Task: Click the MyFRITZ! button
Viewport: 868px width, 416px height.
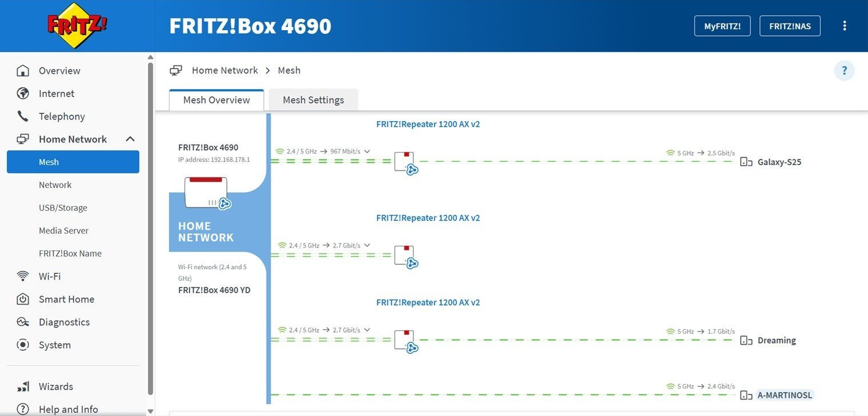Action: click(722, 26)
